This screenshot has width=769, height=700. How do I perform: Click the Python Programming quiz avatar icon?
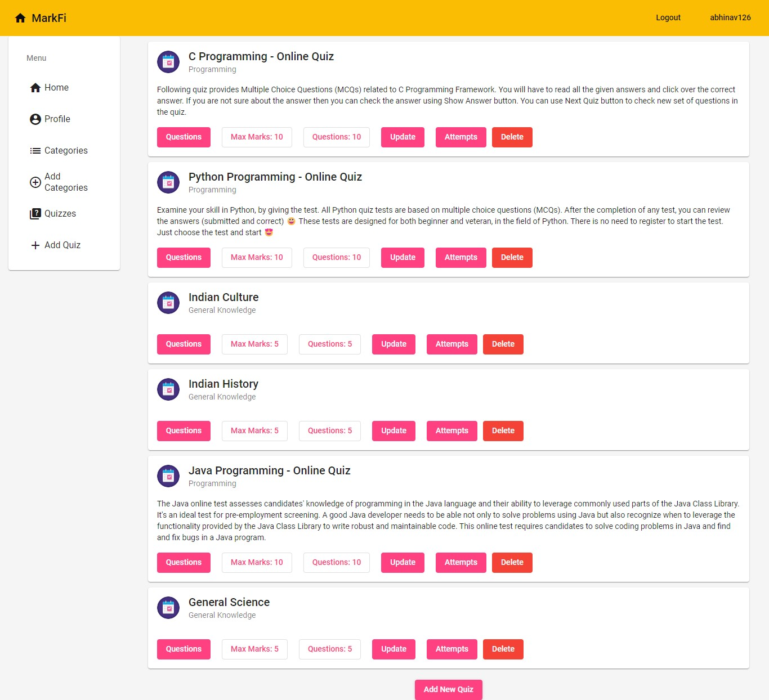(168, 182)
